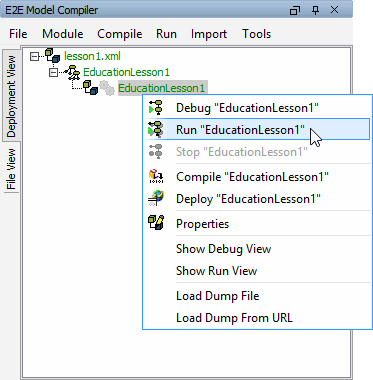Click the lesson1.xml file icon
373x380 pixels.
point(52,56)
